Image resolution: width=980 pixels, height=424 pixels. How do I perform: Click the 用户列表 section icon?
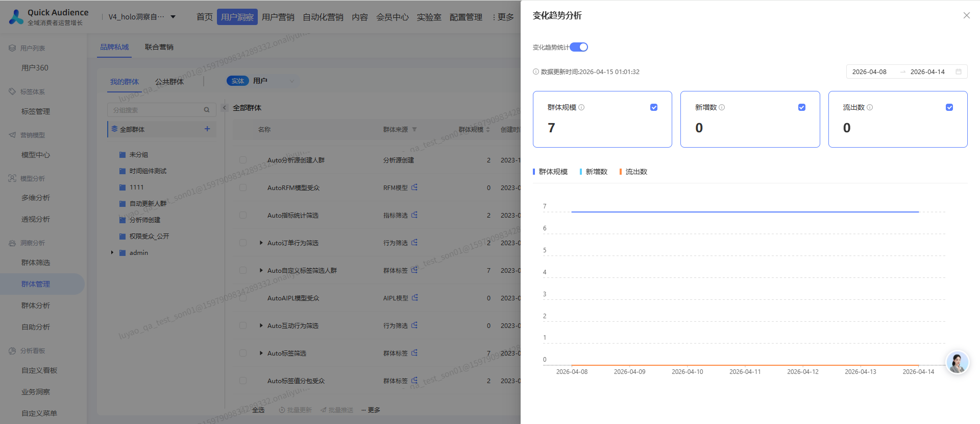point(12,48)
